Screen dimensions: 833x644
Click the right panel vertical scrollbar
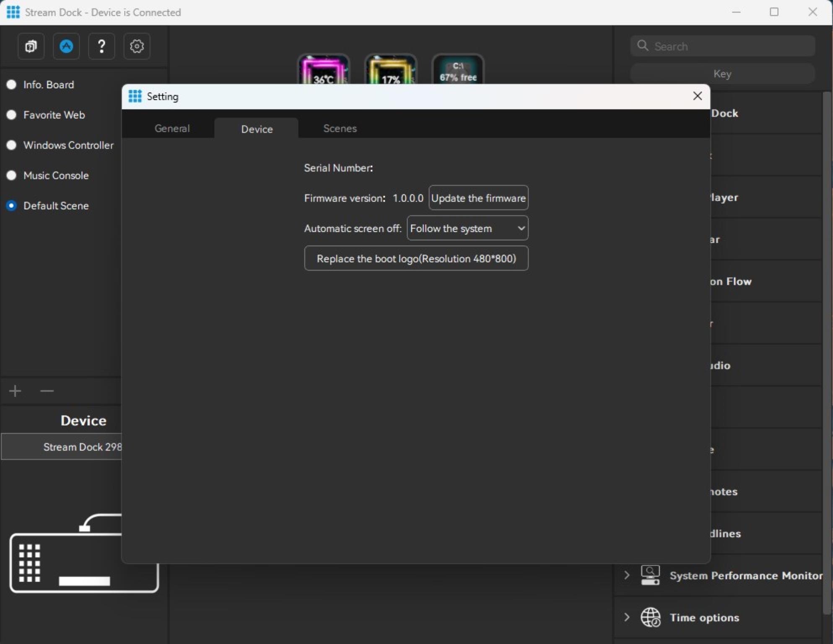827,352
